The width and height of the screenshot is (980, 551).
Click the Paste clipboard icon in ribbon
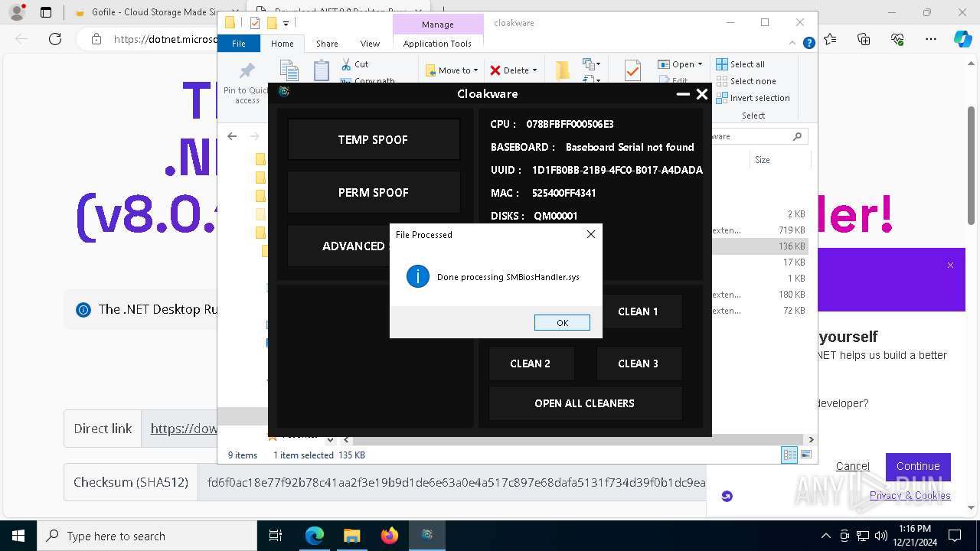[322, 70]
